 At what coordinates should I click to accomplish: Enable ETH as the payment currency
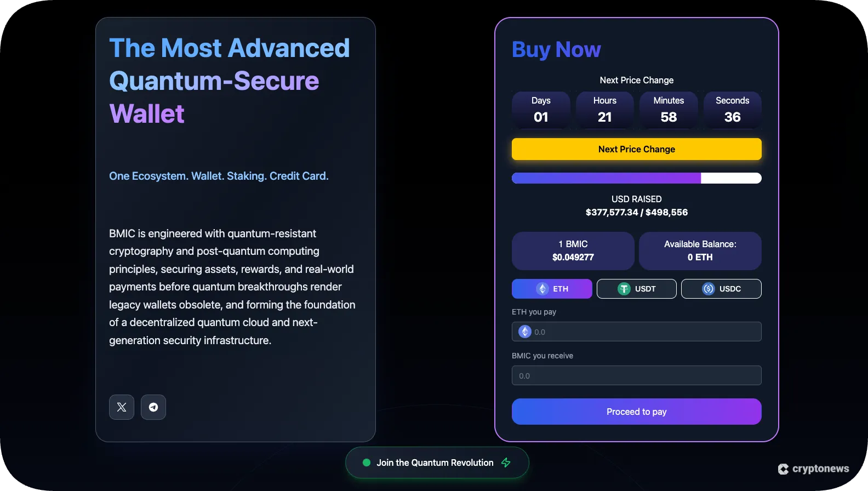(552, 289)
